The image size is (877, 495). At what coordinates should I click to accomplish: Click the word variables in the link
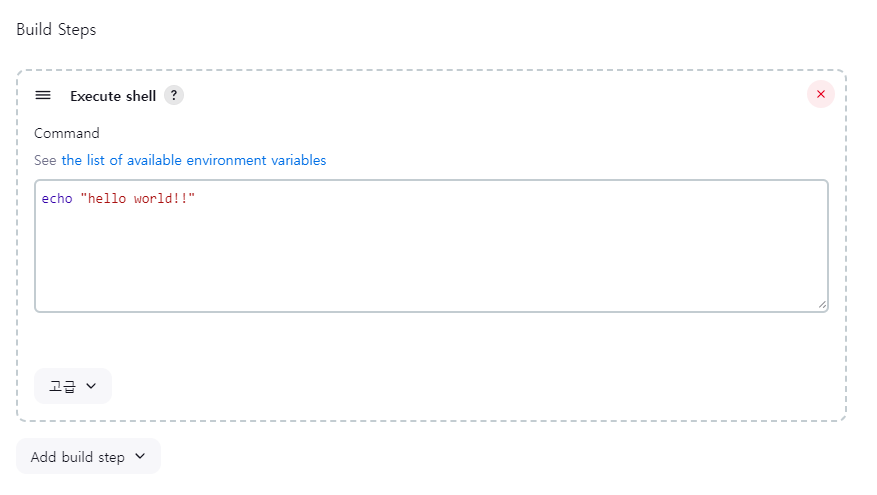299,161
